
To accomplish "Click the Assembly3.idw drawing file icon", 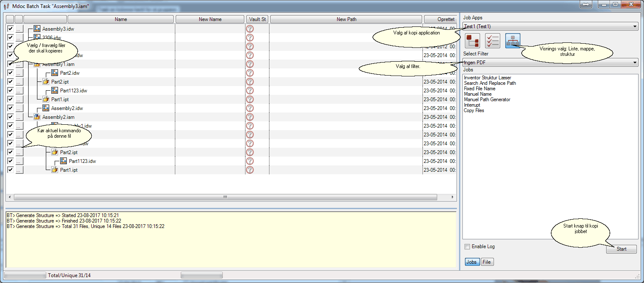I will [x=37, y=29].
